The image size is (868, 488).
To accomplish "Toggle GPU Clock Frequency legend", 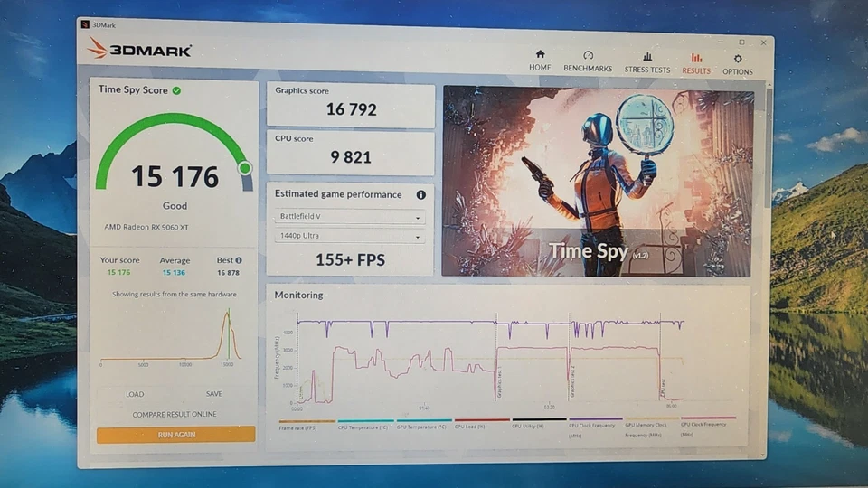I will pyautogui.click(x=708, y=427).
